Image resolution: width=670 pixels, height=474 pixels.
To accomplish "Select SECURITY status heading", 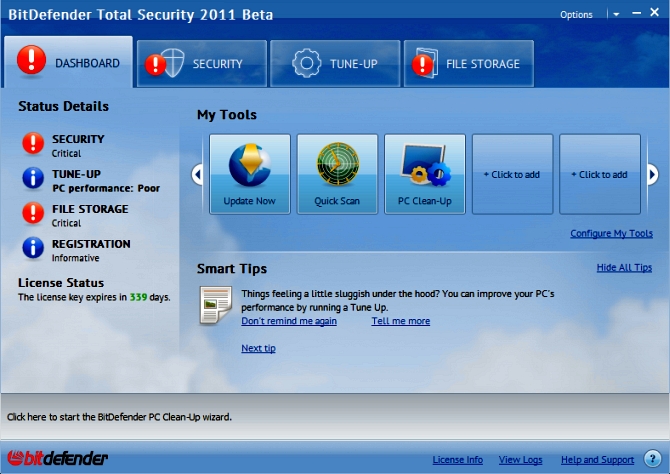I will point(78,139).
